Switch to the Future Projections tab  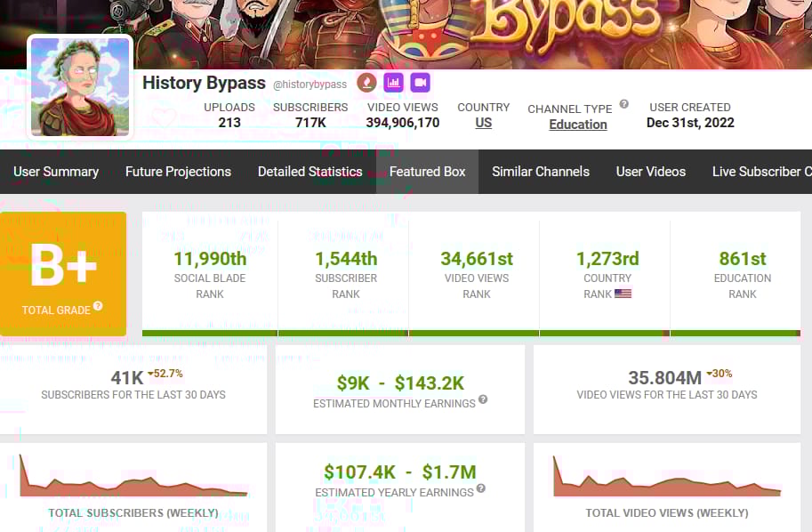coord(178,172)
